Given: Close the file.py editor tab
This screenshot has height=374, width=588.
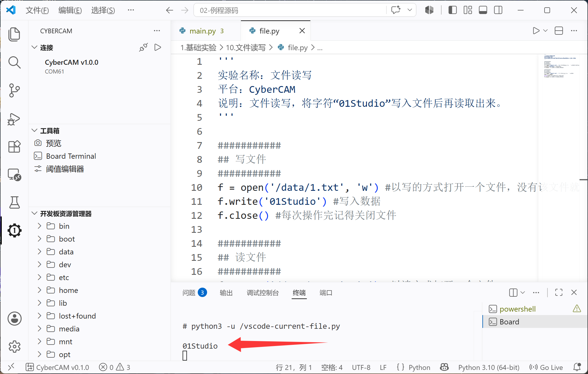Looking at the screenshot, I should (x=302, y=31).
